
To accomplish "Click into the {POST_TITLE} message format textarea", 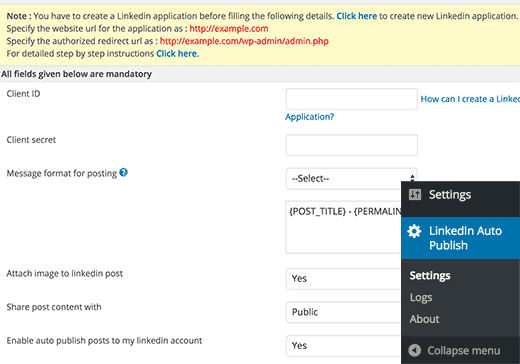I will (x=343, y=227).
